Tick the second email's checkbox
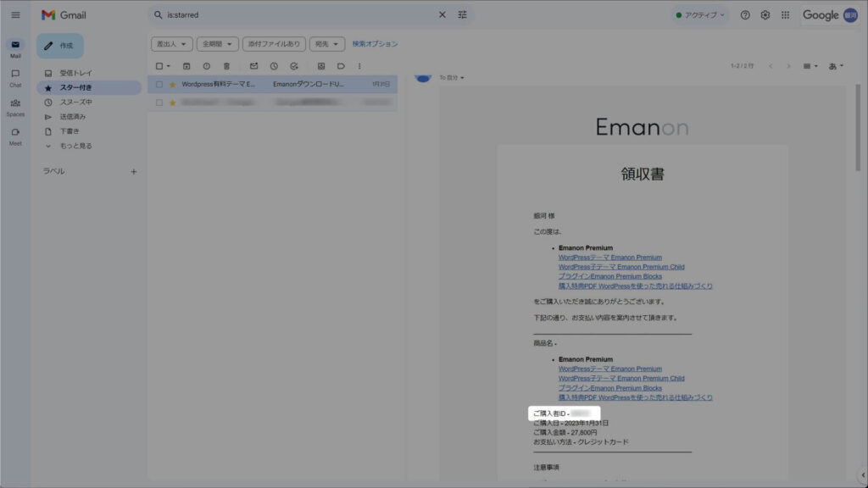The image size is (868, 488). [x=159, y=103]
